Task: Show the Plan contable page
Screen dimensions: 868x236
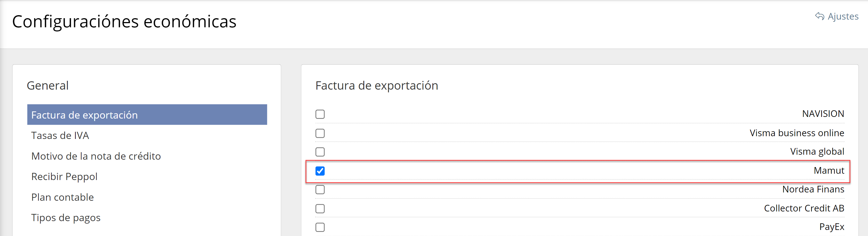Action: pos(62,197)
